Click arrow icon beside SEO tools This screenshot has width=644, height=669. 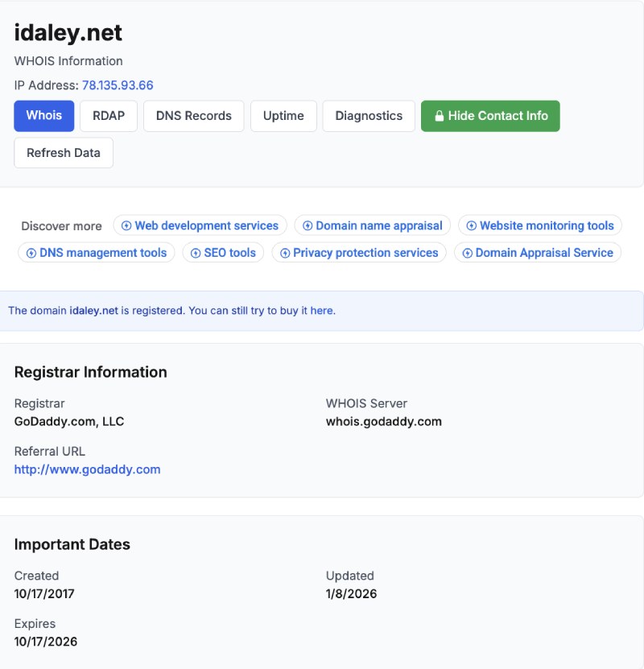pyautogui.click(x=196, y=253)
